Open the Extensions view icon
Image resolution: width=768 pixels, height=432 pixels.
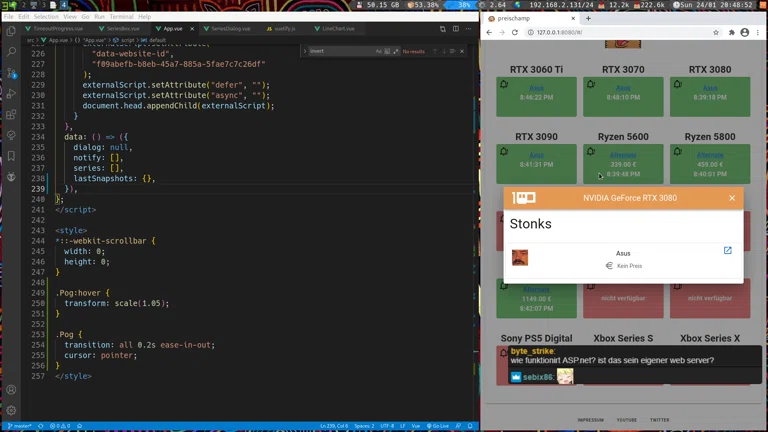(x=11, y=114)
